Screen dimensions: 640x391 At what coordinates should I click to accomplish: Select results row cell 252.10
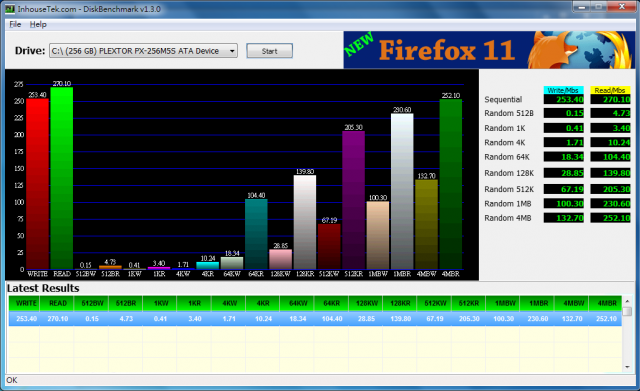pos(606,319)
